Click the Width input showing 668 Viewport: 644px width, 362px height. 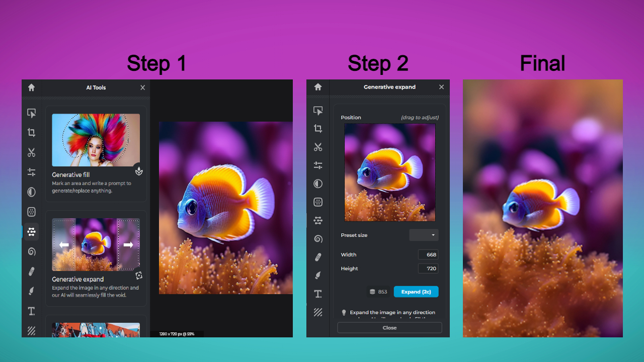point(428,254)
